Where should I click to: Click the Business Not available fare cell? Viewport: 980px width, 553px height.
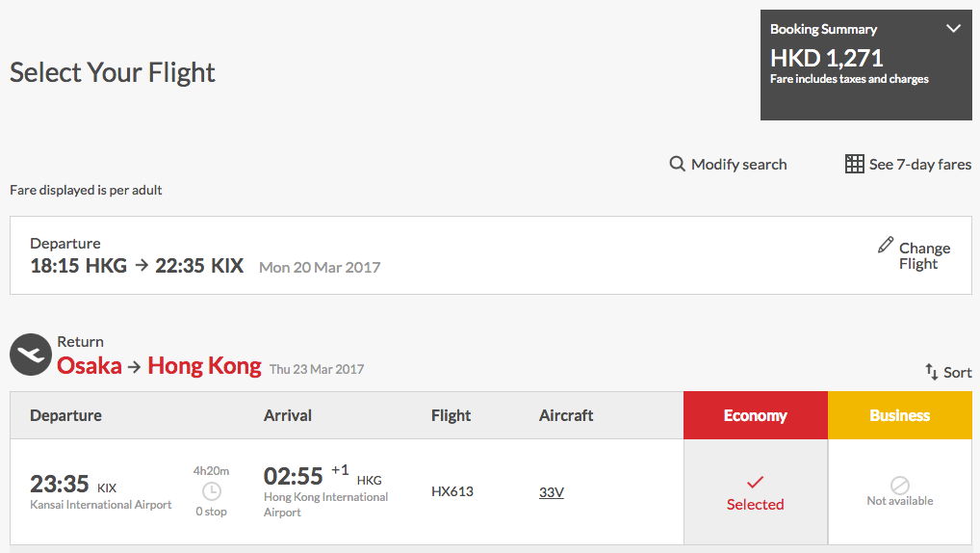900,491
